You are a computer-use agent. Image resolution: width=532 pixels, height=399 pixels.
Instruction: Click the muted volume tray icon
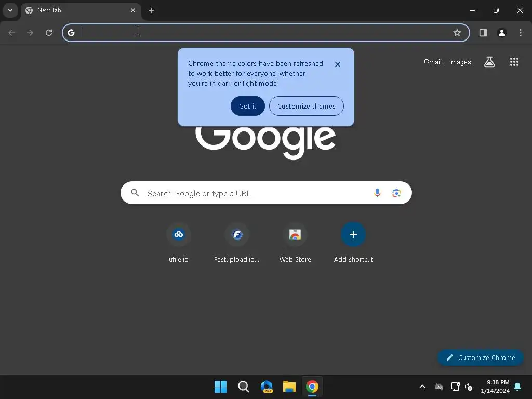point(469,387)
